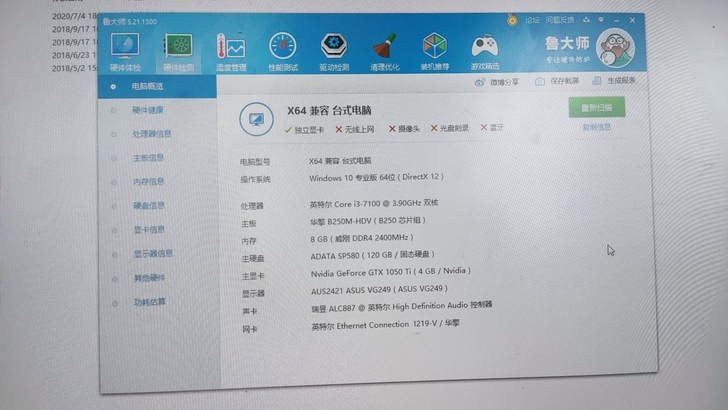Click 保存截屏 to save a screenshot
The height and width of the screenshot is (410, 728).
(557, 81)
